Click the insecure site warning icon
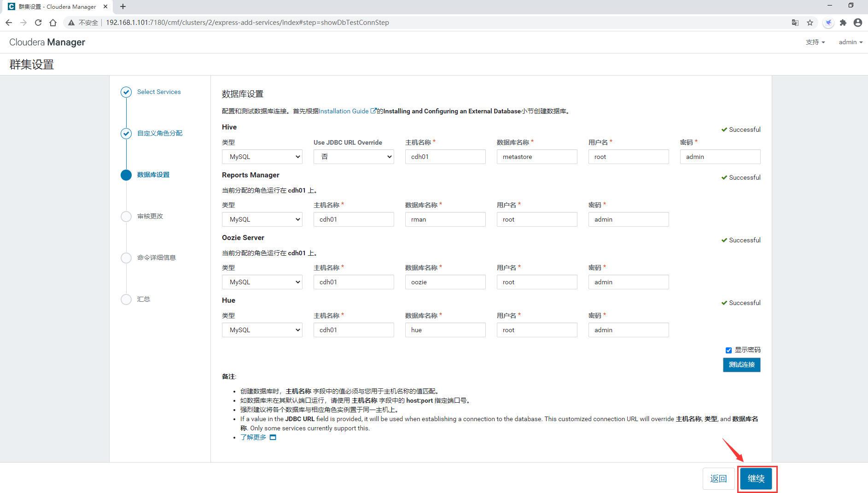The image size is (868, 493). click(x=71, y=23)
